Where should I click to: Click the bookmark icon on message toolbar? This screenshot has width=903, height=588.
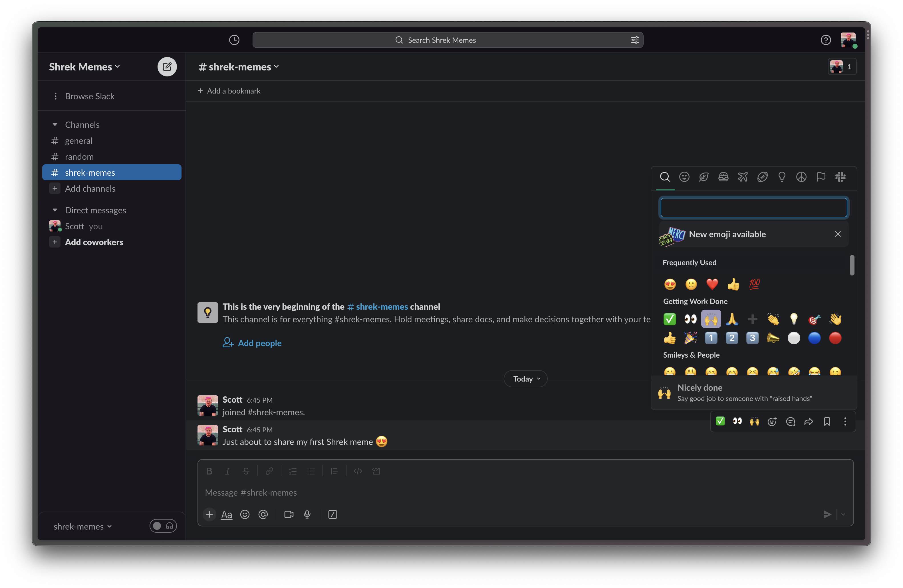(x=827, y=421)
